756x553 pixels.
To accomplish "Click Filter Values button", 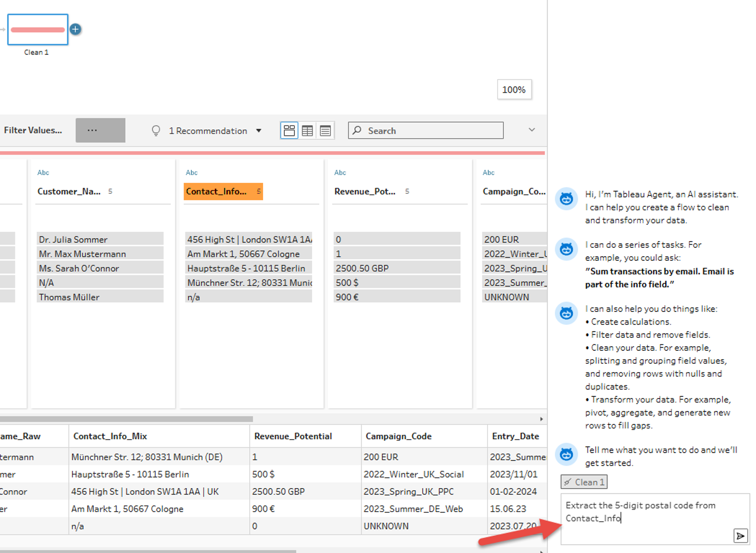I will click(x=33, y=130).
